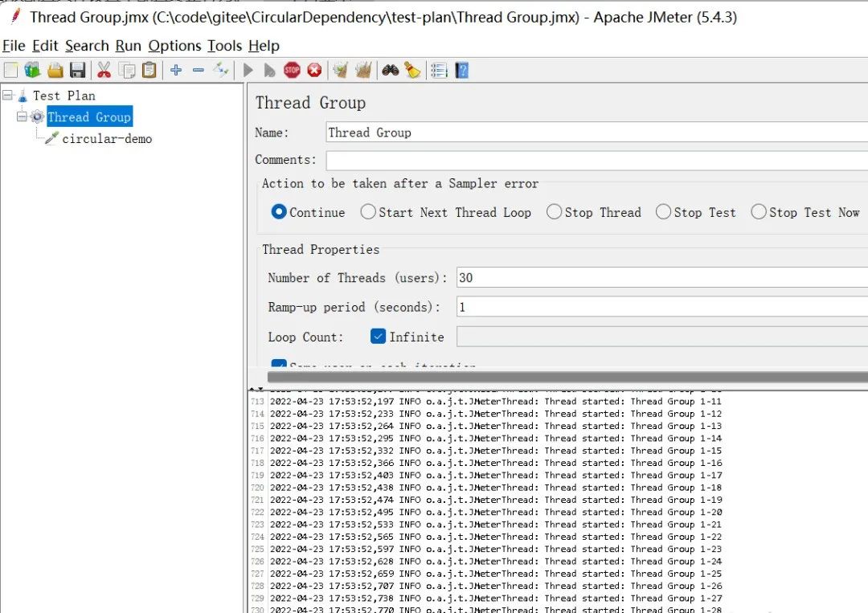Image resolution: width=868 pixels, height=613 pixels.
Task: Select the Continue radio button
Action: point(279,212)
